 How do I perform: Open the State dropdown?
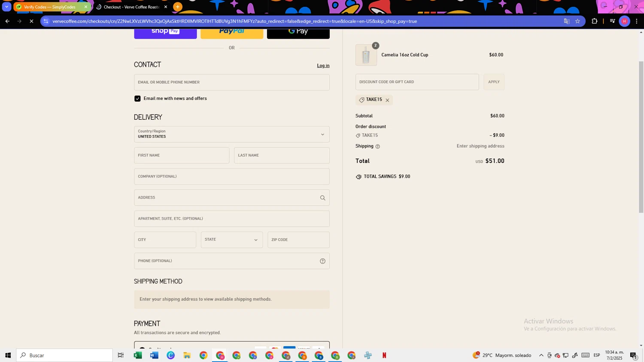[x=232, y=240]
